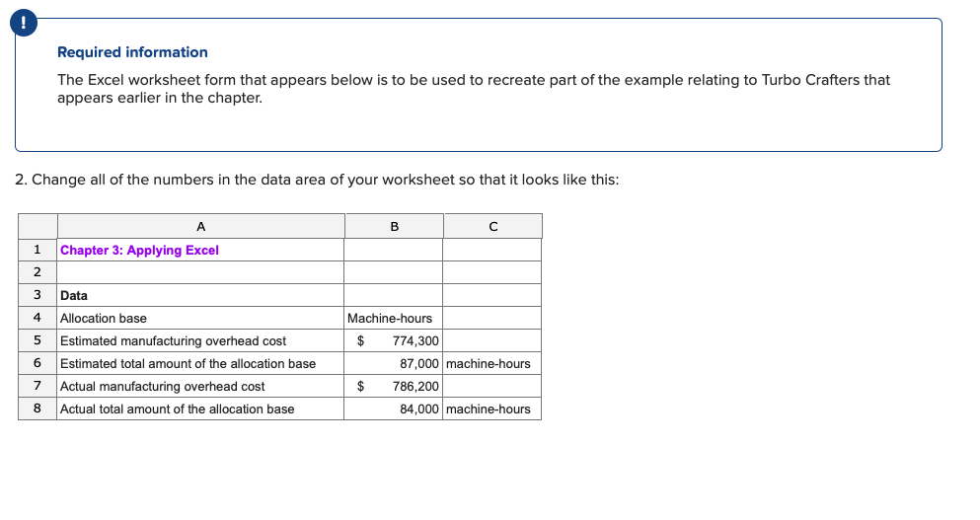Select row 1 header

[x=38, y=250]
